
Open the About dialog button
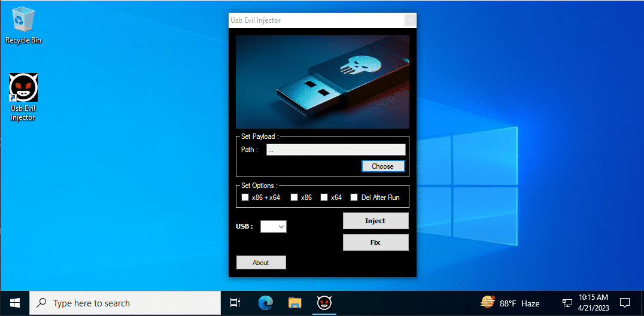[x=261, y=263]
